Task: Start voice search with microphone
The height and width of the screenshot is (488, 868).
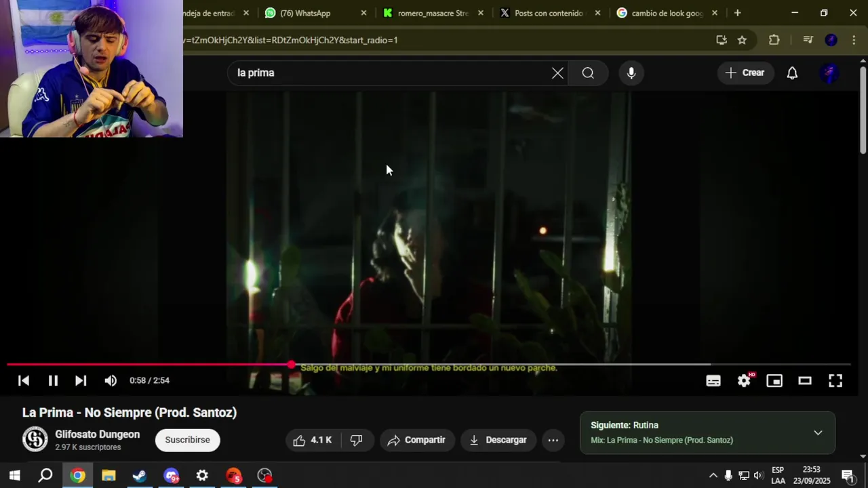Action: [631, 73]
